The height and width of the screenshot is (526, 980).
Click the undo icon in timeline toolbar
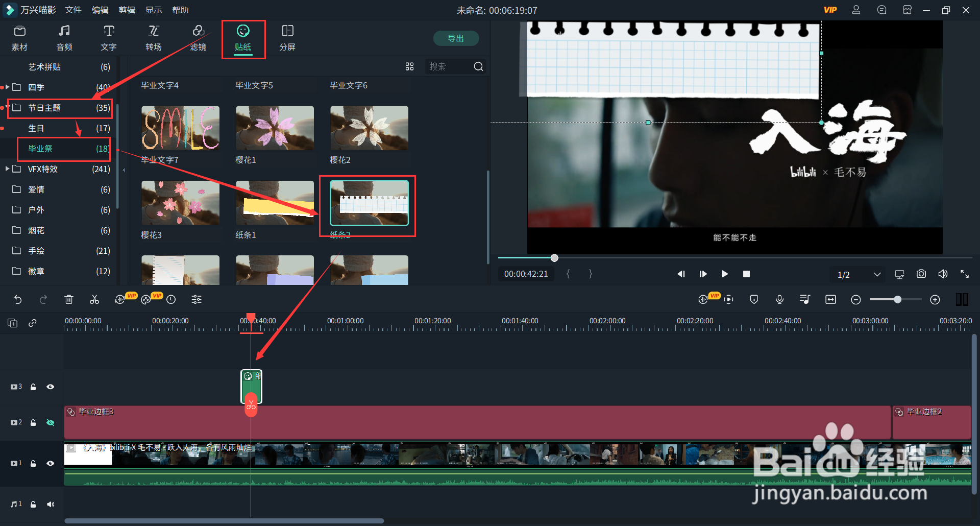[x=18, y=300]
